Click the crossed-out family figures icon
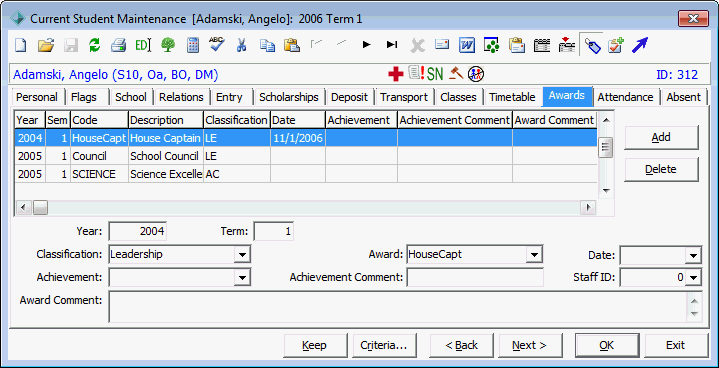The width and height of the screenshot is (719, 368). [476, 74]
